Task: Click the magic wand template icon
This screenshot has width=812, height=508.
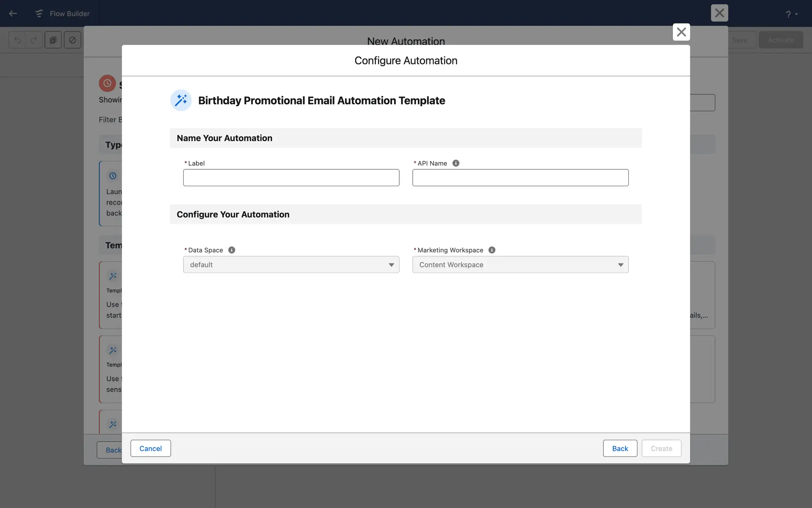Action: (x=181, y=100)
